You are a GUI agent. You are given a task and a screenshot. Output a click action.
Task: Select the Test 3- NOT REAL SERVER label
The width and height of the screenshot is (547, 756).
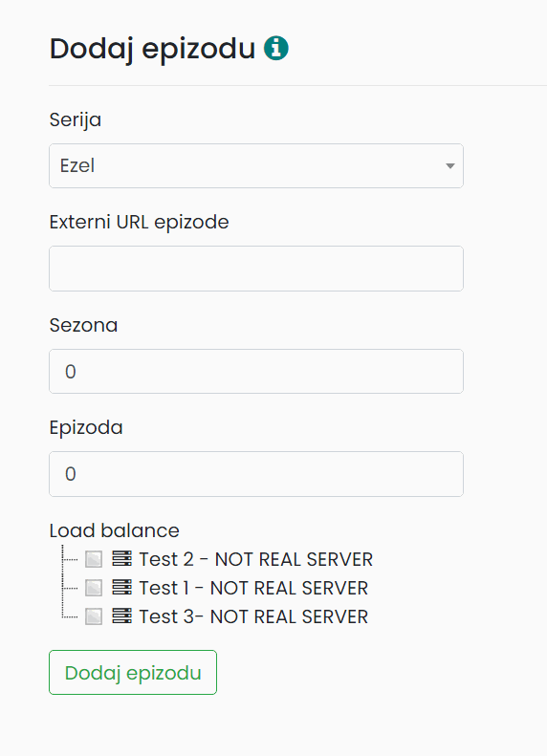pos(253,616)
